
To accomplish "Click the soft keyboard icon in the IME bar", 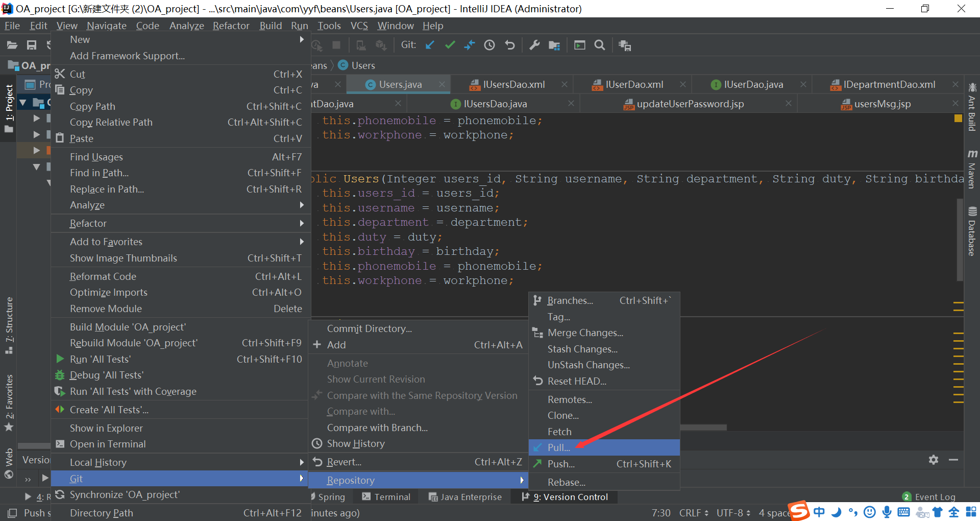I will (903, 512).
